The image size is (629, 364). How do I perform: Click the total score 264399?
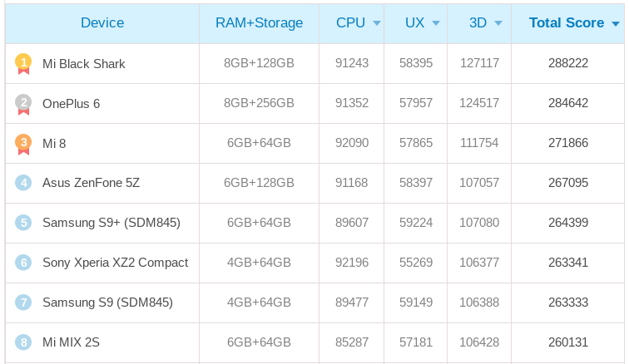pyautogui.click(x=568, y=223)
